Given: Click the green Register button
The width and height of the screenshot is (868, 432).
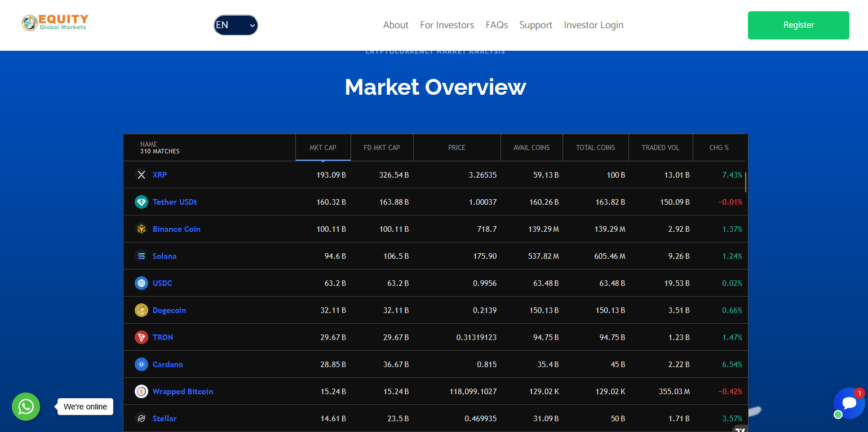Looking at the screenshot, I should (x=798, y=25).
